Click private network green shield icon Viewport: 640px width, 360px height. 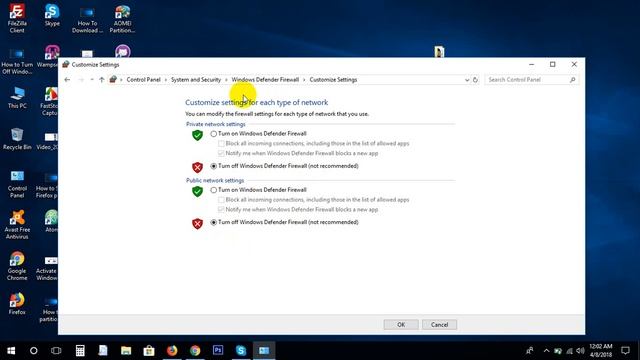(198, 135)
